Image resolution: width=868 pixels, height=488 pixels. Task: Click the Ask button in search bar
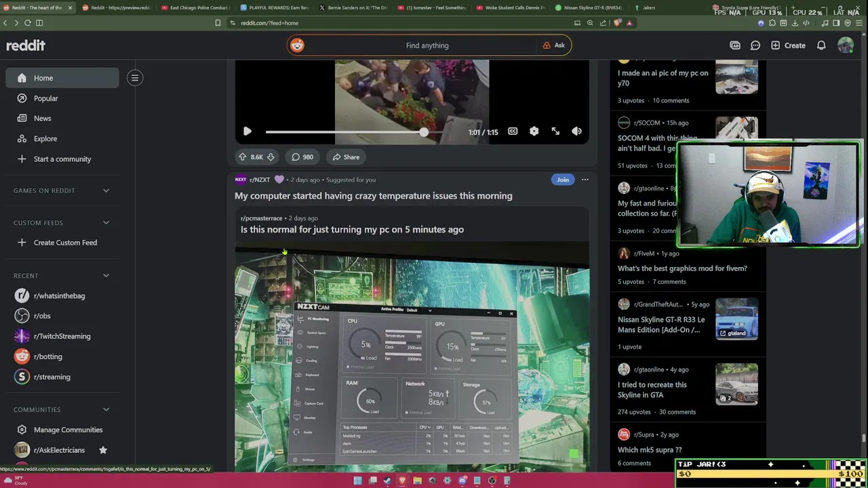click(x=554, y=45)
